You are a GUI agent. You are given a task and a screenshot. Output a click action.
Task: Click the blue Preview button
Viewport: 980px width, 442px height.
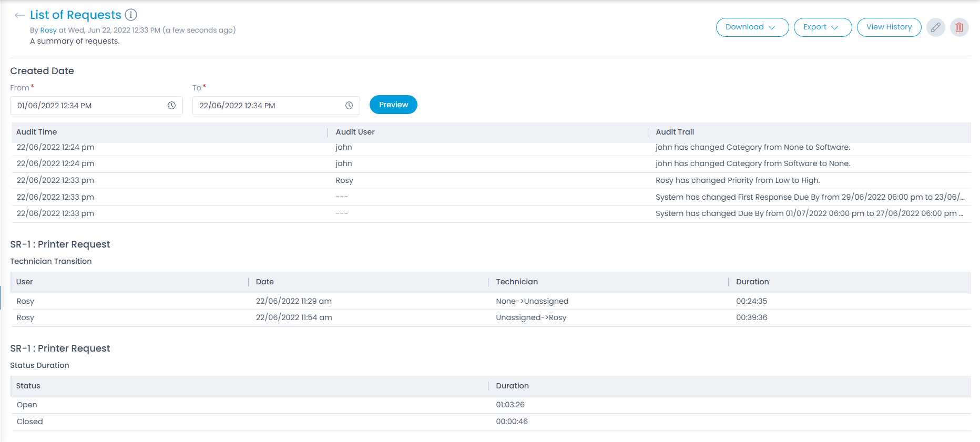[393, 105]
